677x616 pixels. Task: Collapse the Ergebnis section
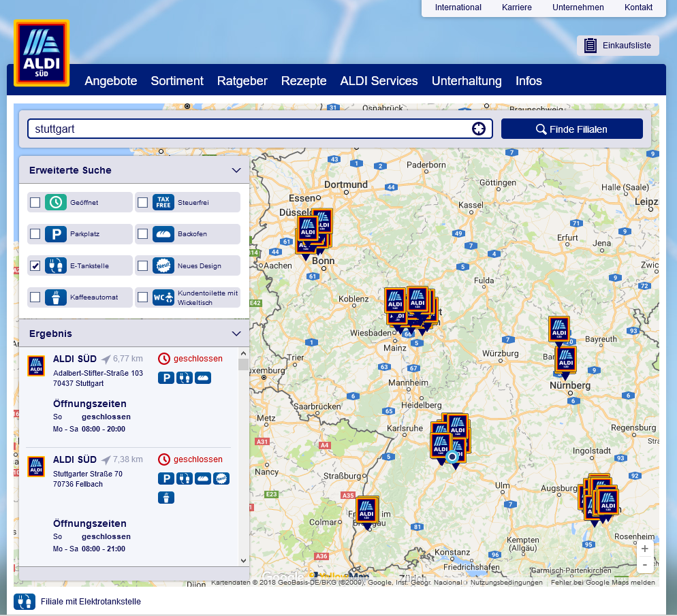(x=236, y=334)
